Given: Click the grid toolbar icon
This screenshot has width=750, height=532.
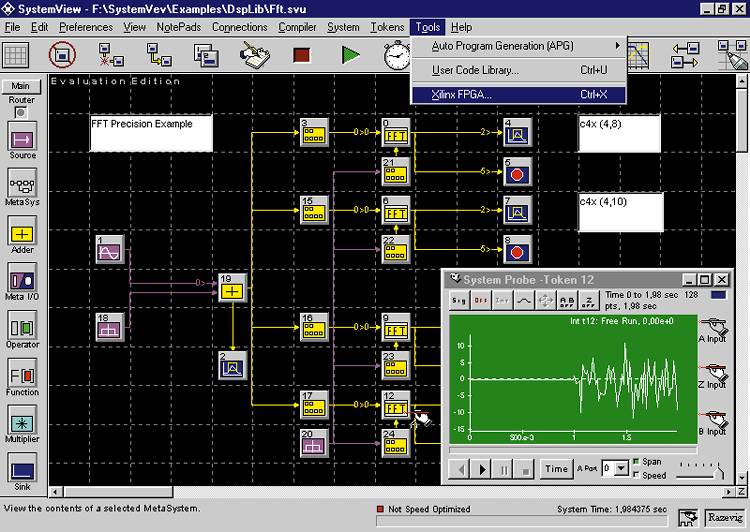Looking at the screenshot, I should (15, 55).
